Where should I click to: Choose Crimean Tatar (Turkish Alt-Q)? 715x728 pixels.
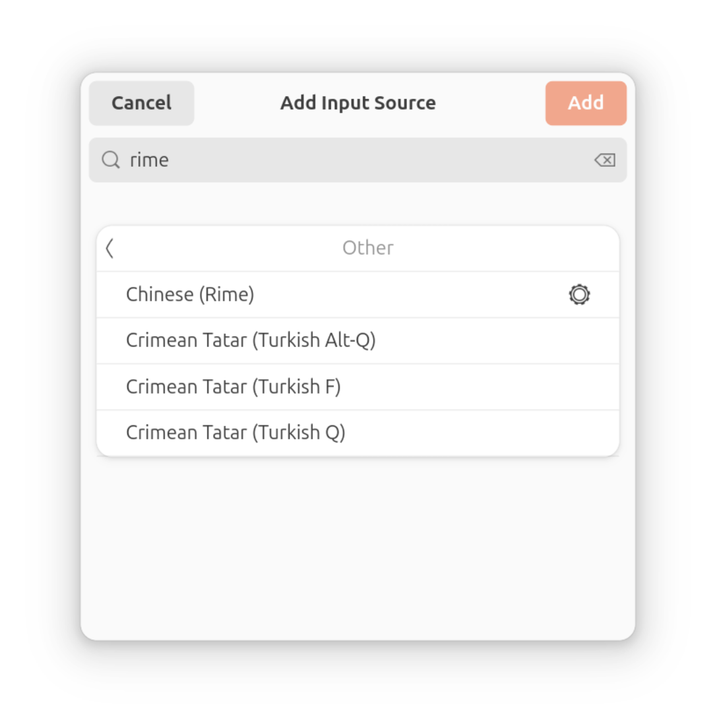click(251, 340)
